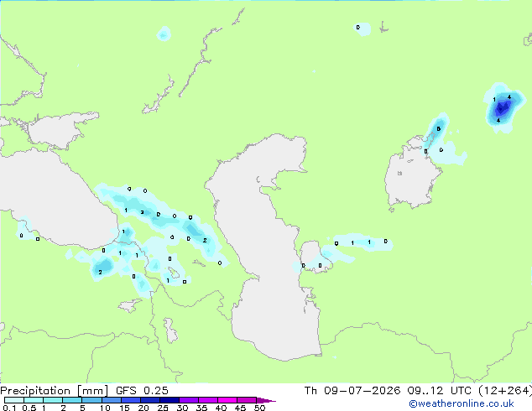Select the 30–35 mm purple legend swatch
Image resolution: width=532 pixels, height=411 pixels.
click(188, 400)
